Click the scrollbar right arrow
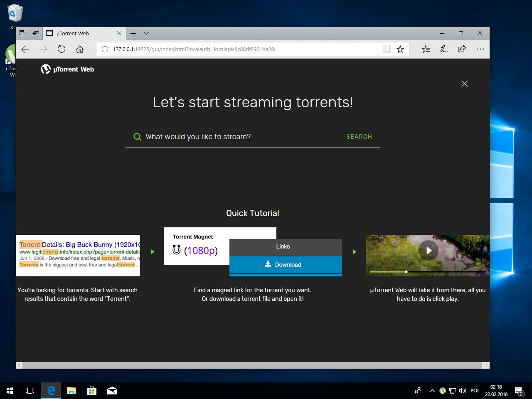Image resolution: width=532 pixels, height=399 pixels. (x=486, y=365)
